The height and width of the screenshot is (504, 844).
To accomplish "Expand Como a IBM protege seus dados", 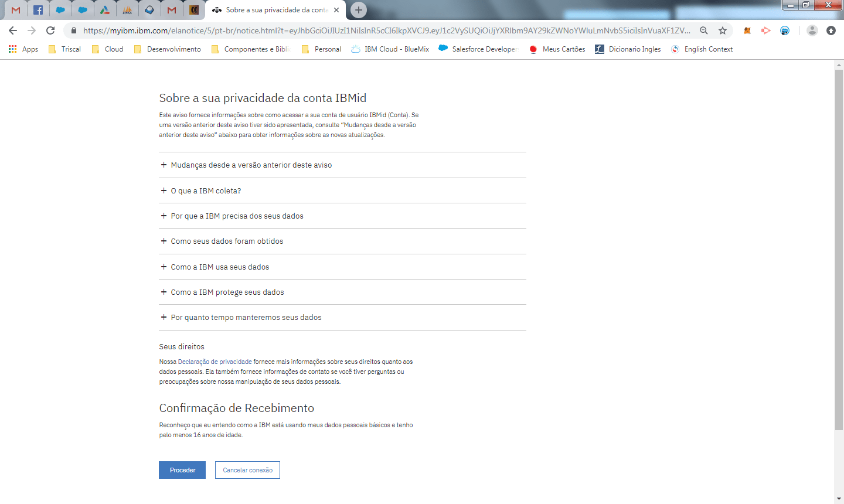I will (342, 292).
